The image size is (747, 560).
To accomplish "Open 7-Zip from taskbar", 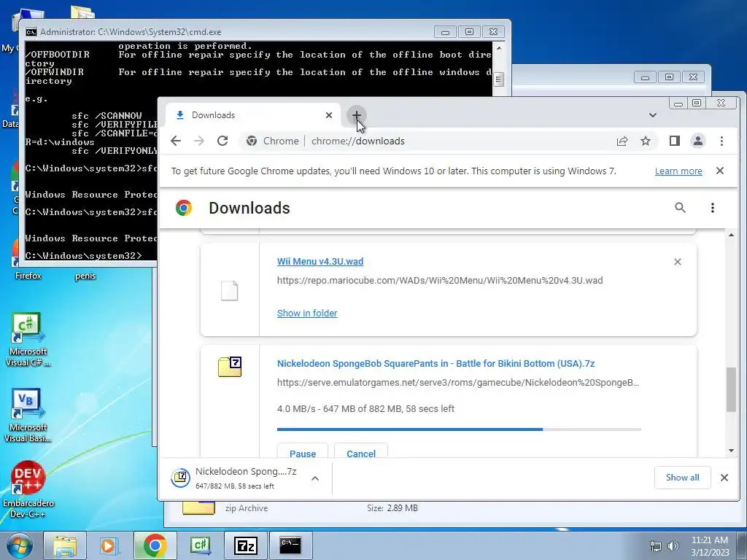I will point(245,545).
